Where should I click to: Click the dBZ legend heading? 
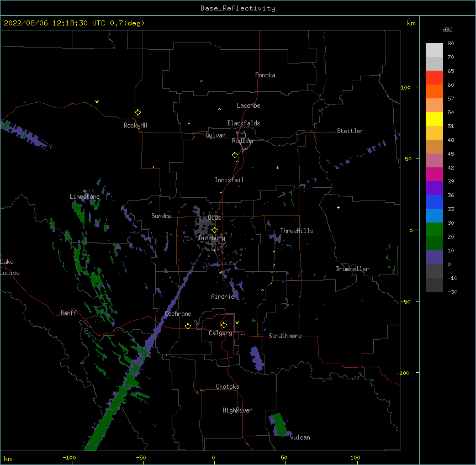click(x=447, y=29)
